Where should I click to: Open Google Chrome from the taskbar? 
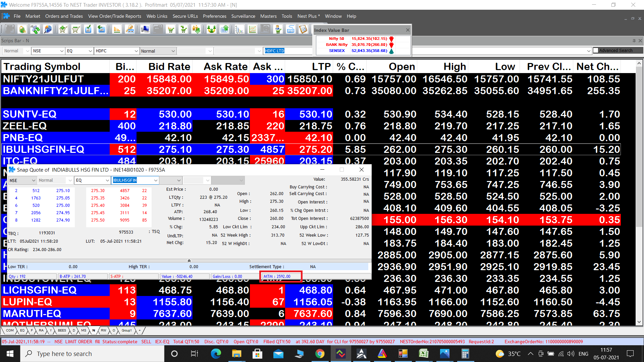320,354
